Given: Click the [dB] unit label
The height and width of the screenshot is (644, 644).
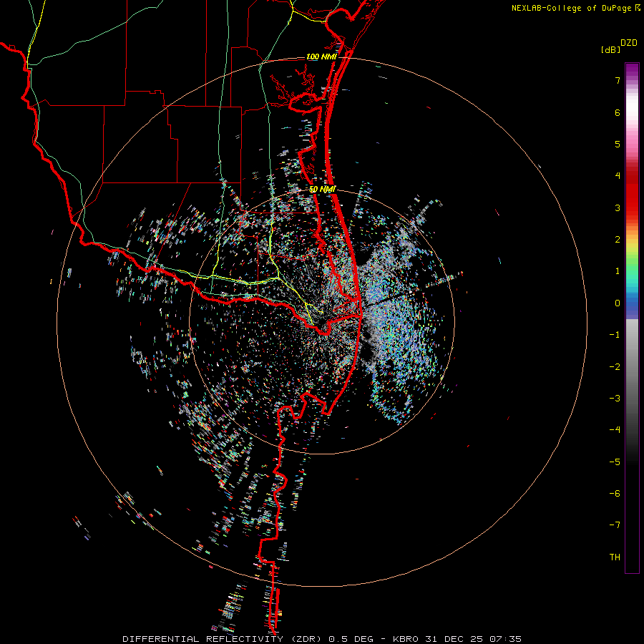Looking at the screenshot, I should 611,49.
